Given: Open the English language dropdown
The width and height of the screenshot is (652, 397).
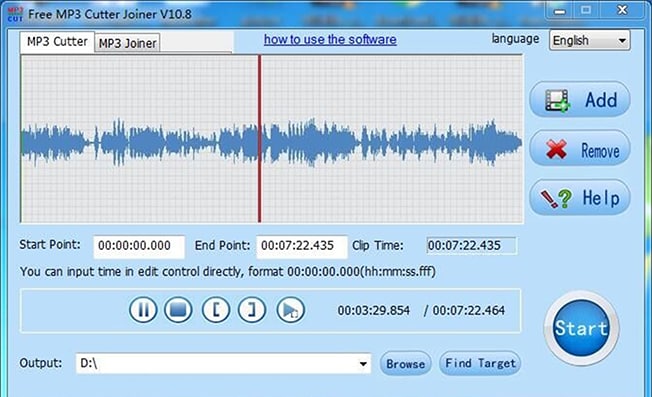Looking at the screenshot, I should coord(590,40).
